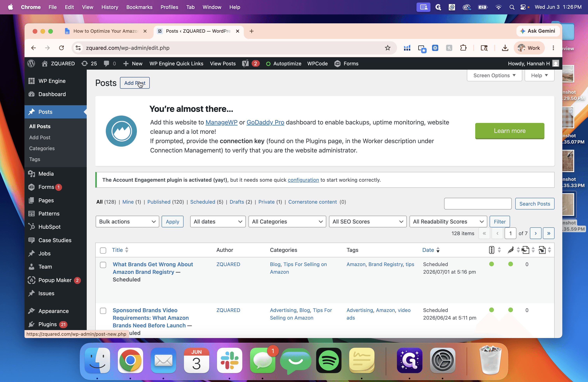Open Chrome downloads icon
This screenshot has height=382, width=588.
pos(505,48)
